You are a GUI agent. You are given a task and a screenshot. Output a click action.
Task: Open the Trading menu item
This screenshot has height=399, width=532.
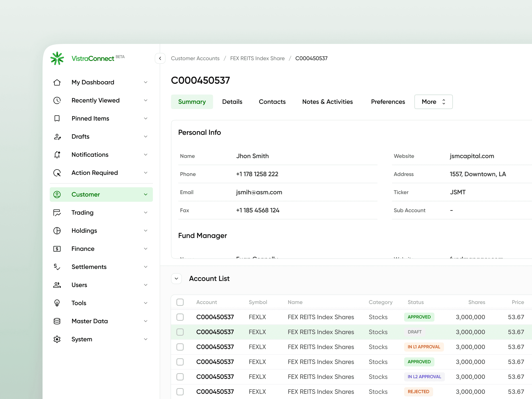pyautogui.click(x=101, y=213)
